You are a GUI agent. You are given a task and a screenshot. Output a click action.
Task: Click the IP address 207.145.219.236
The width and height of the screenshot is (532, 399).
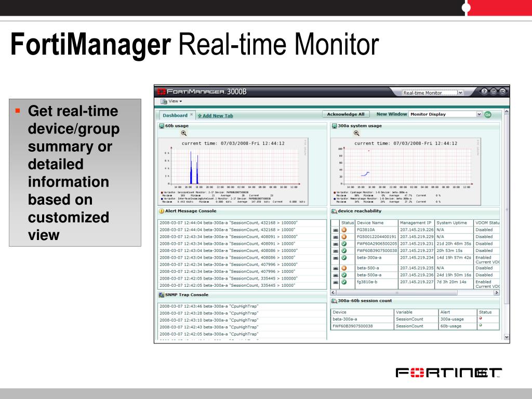(417, 275)
